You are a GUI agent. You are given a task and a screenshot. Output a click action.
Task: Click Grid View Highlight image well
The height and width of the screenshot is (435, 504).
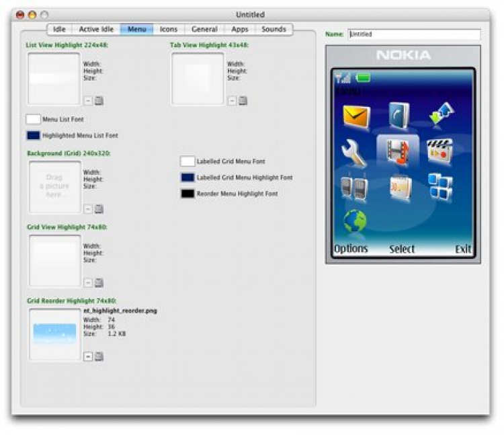pyautogui.click(x=55, y=261)
